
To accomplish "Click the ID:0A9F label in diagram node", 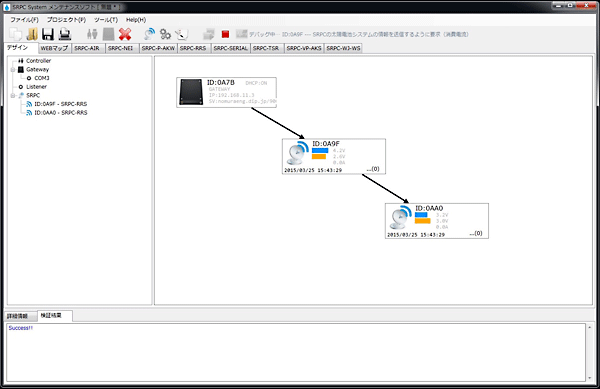I will [x=326, y=144].
